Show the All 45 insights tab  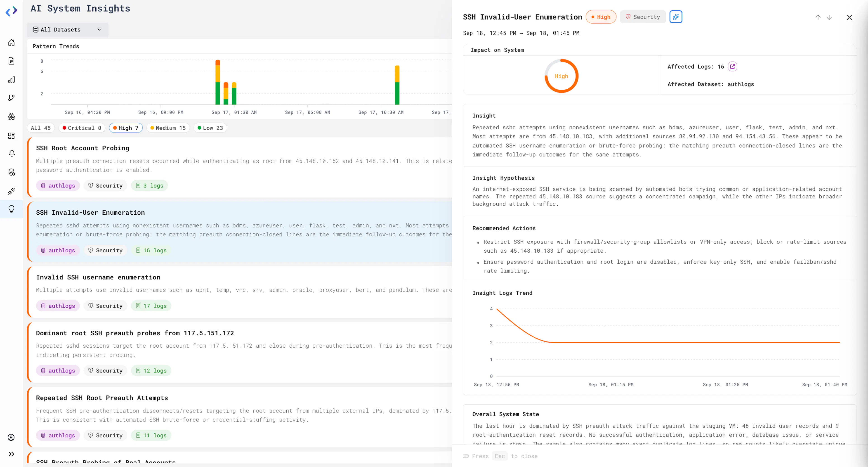click(41, 128)
